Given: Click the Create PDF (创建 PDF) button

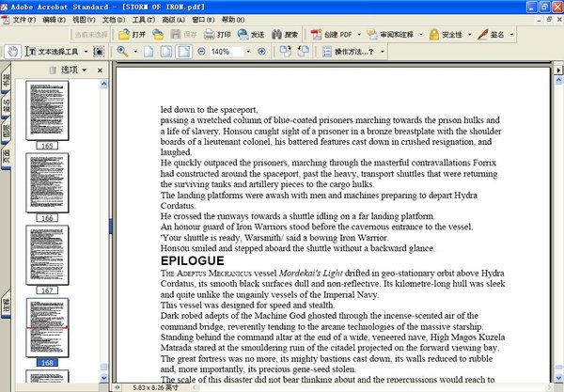Looking at the screenshot, I should tap(331, 35).
